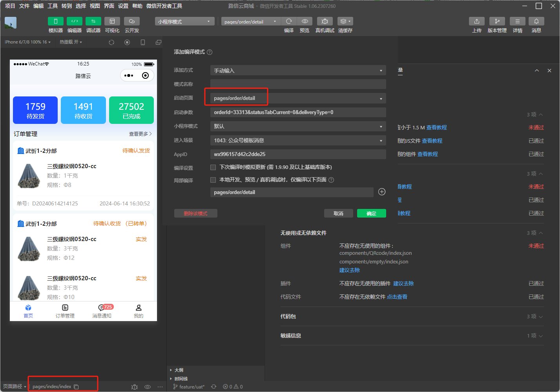
Task: Open the 工具 menu
Action: [53, 6]
